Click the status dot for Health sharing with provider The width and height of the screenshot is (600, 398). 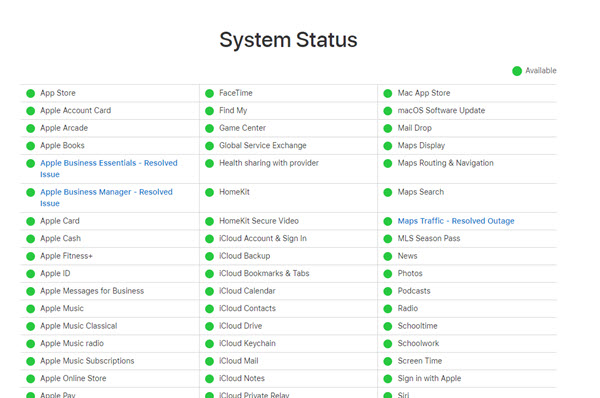pyautogui.click(x=209, y=163)
